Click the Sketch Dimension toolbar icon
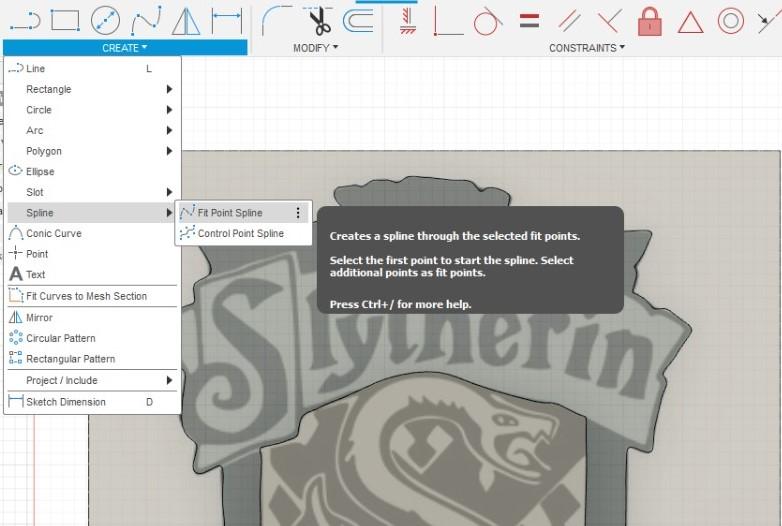This screenshot has width=782, height=526. tap(226, 20)
